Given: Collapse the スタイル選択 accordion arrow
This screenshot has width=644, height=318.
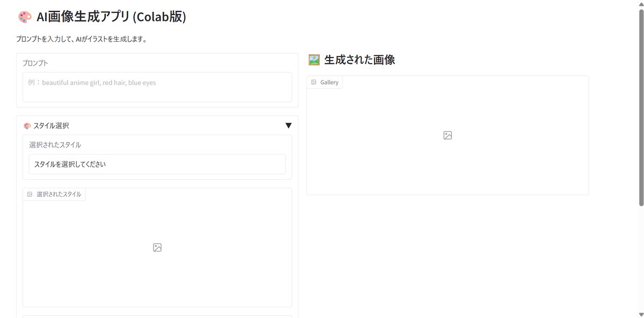Looking at the screenshot, I should click(288, 125).
